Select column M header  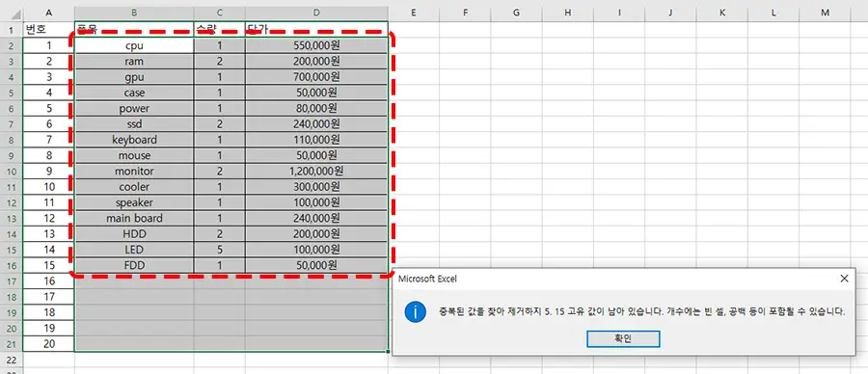point(826,13)
